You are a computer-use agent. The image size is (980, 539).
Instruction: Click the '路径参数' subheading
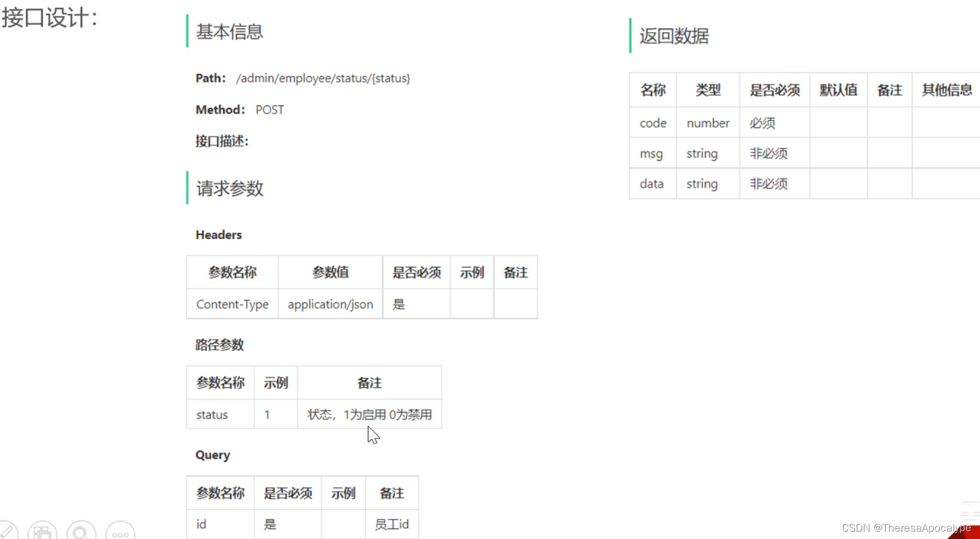pos(219,345)
